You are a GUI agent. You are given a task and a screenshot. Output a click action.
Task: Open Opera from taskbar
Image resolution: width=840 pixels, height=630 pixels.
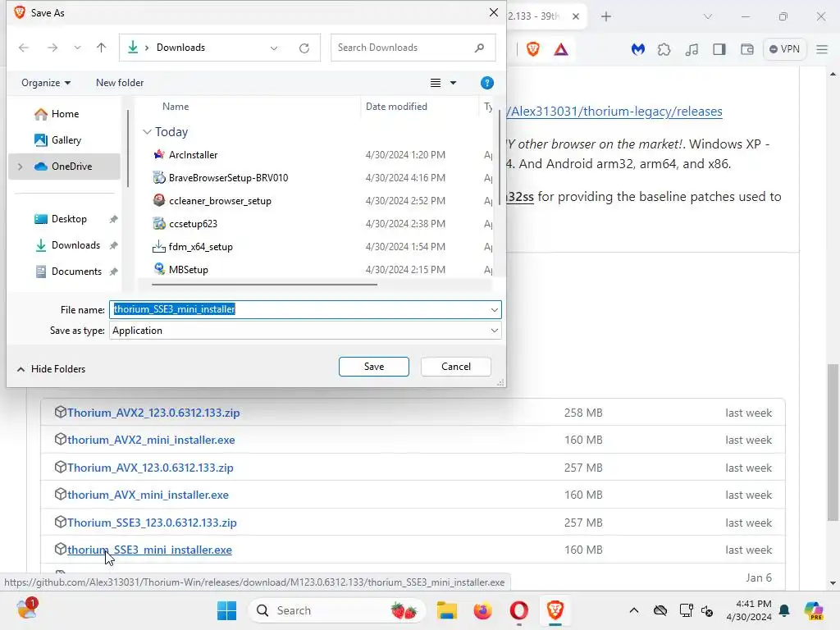518,610
